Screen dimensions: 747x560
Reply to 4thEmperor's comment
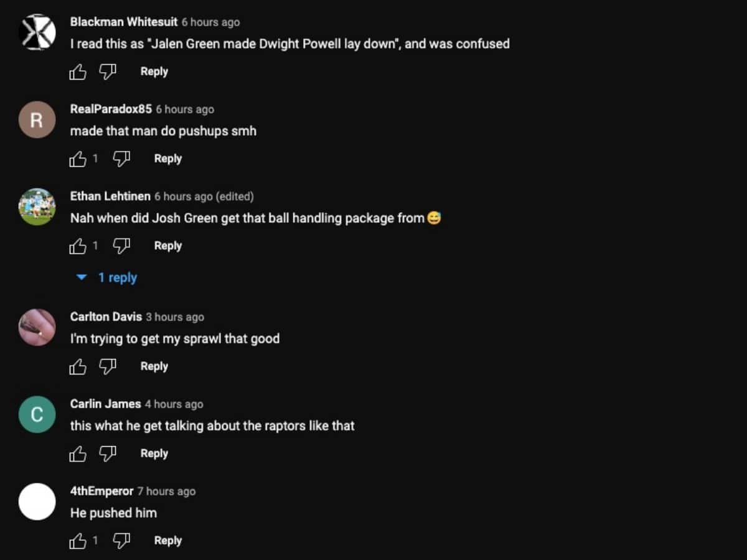click(167, 541)
